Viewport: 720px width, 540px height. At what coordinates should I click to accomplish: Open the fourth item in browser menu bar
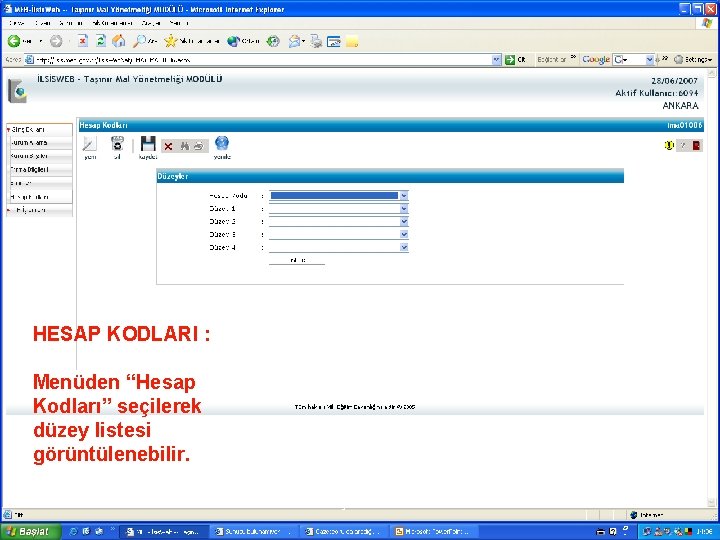tap(112, 22)
